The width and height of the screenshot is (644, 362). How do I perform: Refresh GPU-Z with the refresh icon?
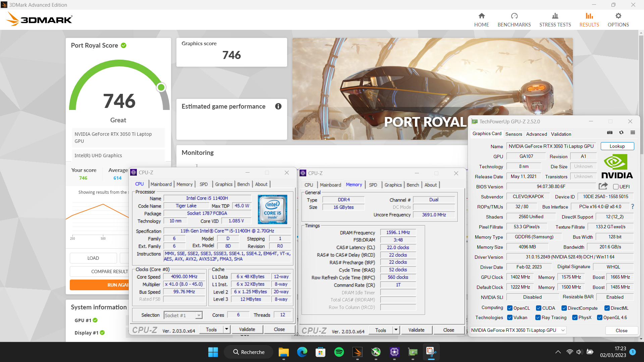621,132
